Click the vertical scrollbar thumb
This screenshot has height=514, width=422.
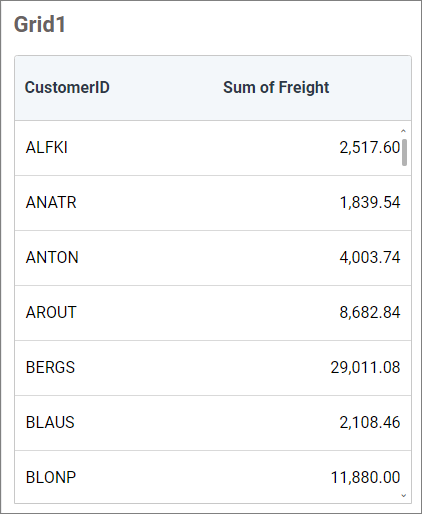pyautogui.click(x=404, y=152)
